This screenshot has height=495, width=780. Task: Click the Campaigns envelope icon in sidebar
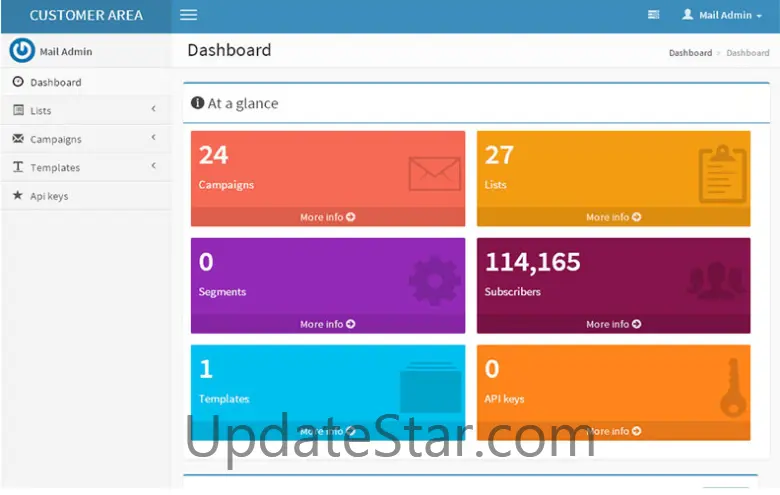(18, 138)
